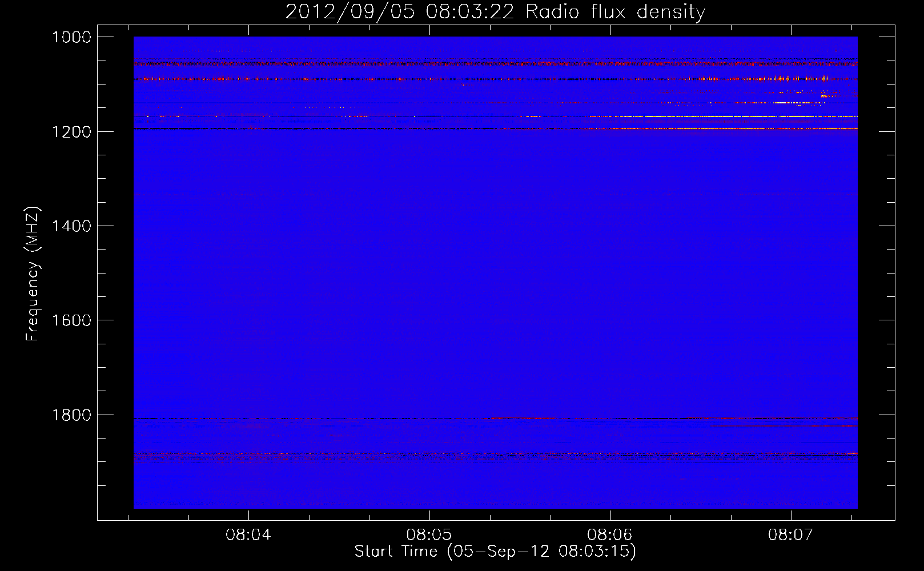This screenshot has width=924, height=571.
Task: Click the plot title 'Radio flux density'
Action: [616, 12]
